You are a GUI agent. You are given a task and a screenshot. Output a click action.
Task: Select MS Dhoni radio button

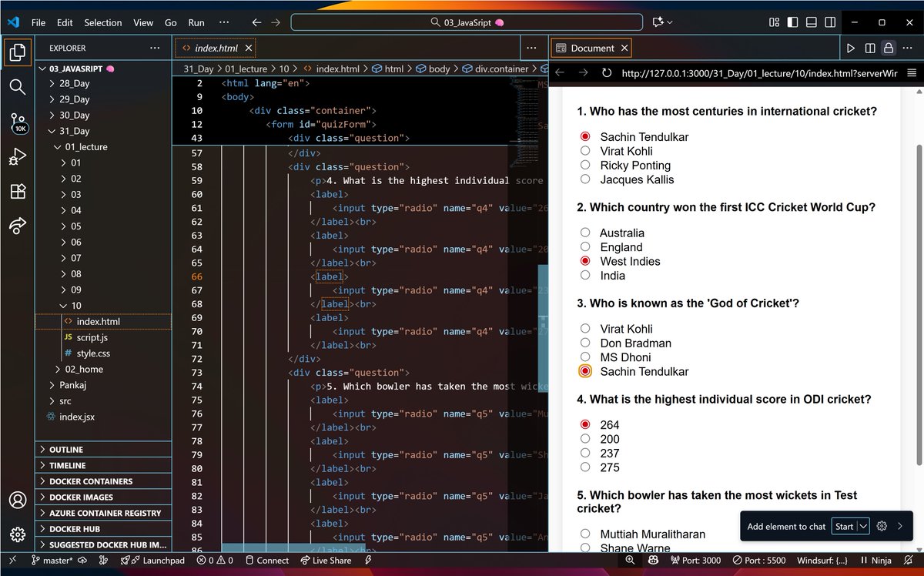tap(585, 357)
